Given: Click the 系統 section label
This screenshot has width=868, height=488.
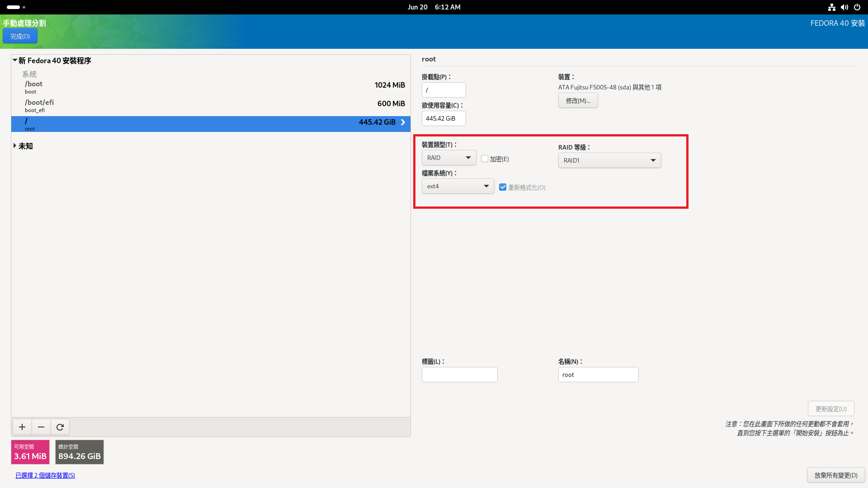Looking at the screenshot, I should point(29,74).
